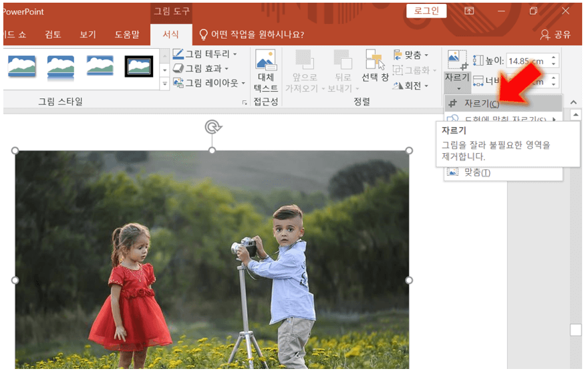Click the right-middle picture resize handle
Viewport: 588px width, 373px height.
tap(409, 280)
